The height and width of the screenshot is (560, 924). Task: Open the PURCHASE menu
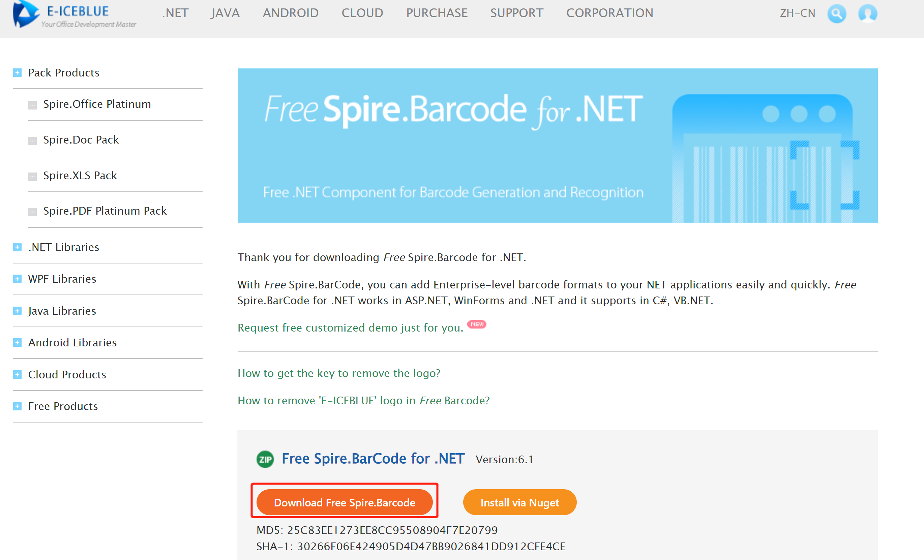click(x=437, y=13)
